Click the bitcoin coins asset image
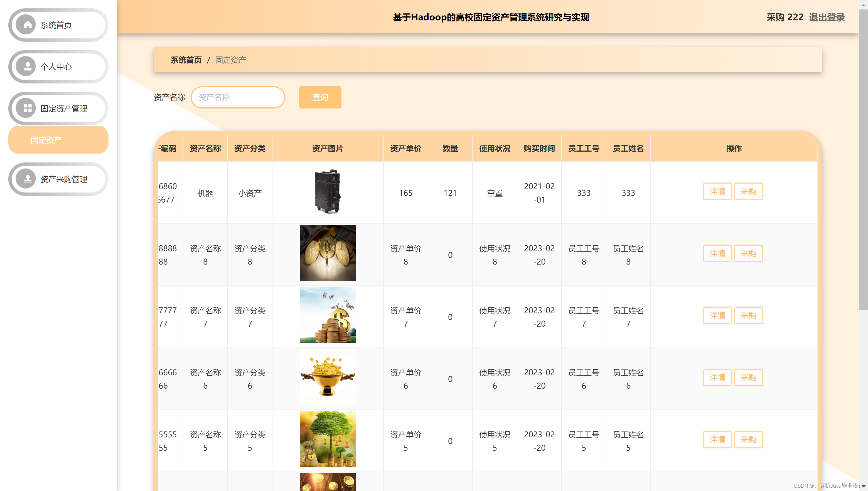Viewport: 868px width, 491px height. click(x=327, y=253)
